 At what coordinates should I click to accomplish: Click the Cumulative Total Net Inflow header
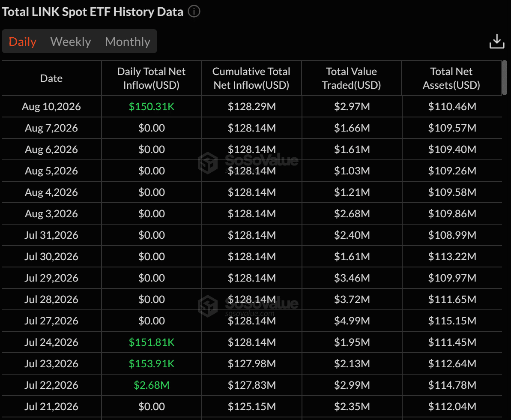click(251, 78)
